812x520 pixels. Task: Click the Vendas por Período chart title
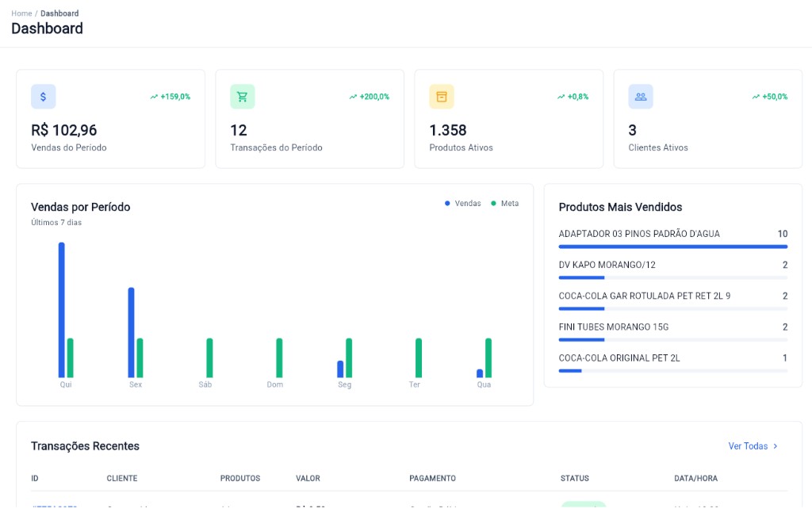pyautogui.click(x=81, y=207)
